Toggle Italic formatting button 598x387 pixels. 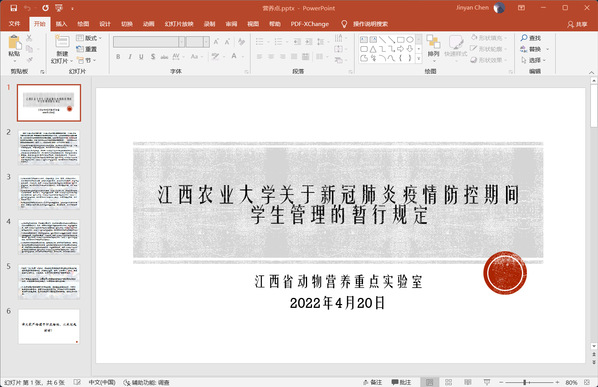[130, 56]
